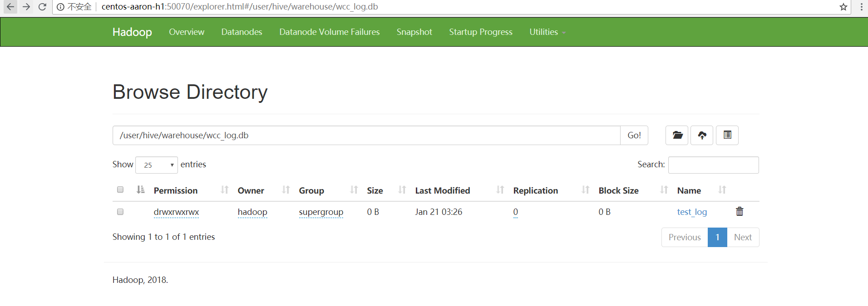Click the create directory folder icon
Image resolution: width=868 pixels, height=306 pixels.
tap(677, 135)
